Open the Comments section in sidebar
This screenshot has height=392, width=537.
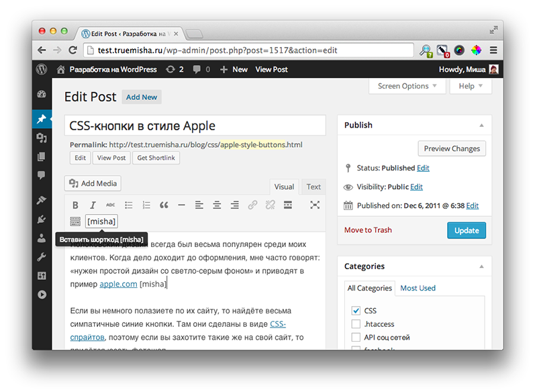[42, 175]
